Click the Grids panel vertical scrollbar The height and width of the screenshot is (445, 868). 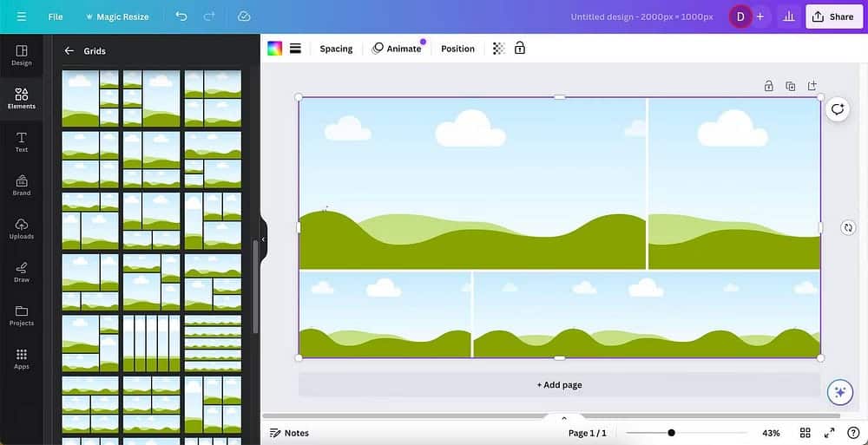pyautogui.click(x=255, y=287)
